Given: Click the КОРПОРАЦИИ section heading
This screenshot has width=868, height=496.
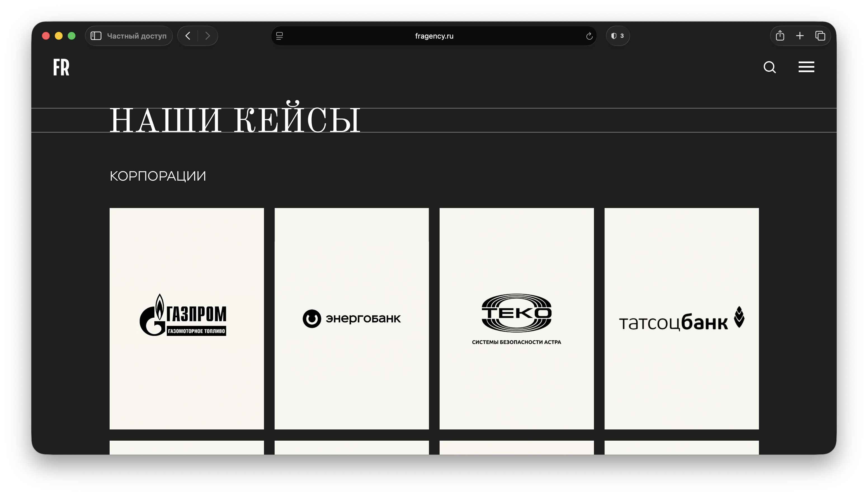Looking at the screenshot, I should (158, 176).
